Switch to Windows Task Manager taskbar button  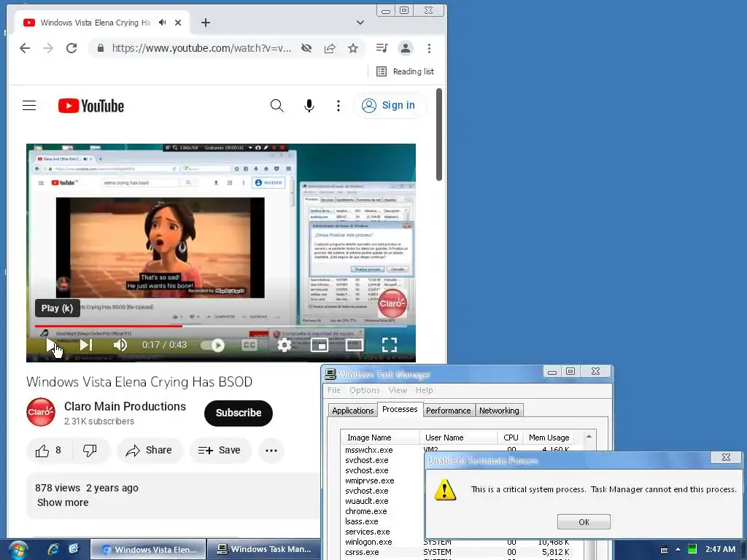[x=264, y=549]
